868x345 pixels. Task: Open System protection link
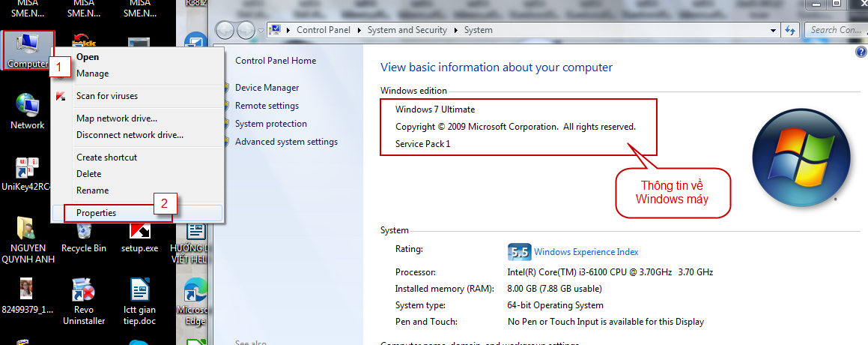[x=270, y=124]
